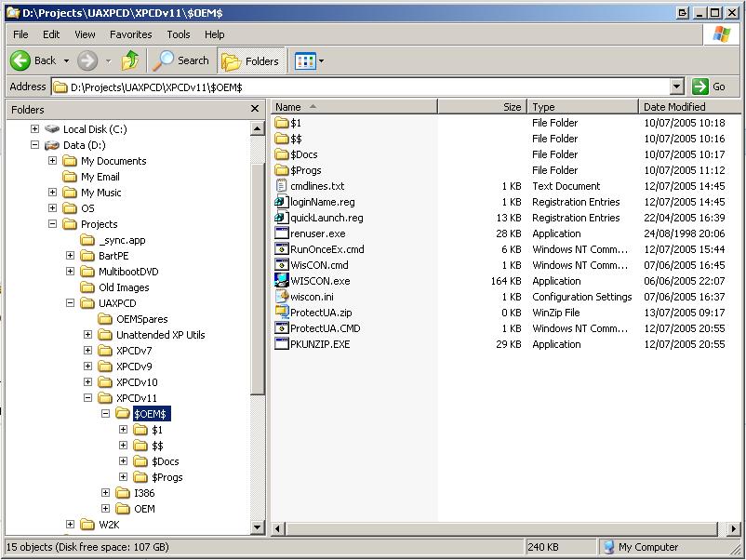Image resolution: width=746 pixels, height=560 pixels.
Task: Expand BartPE tree node
Action: click(70, 256)
